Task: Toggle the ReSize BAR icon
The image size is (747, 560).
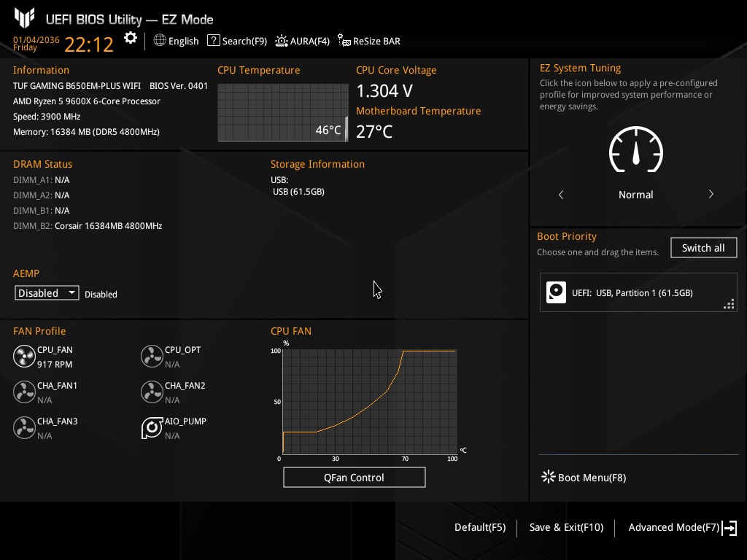Action: click(344, 41)
